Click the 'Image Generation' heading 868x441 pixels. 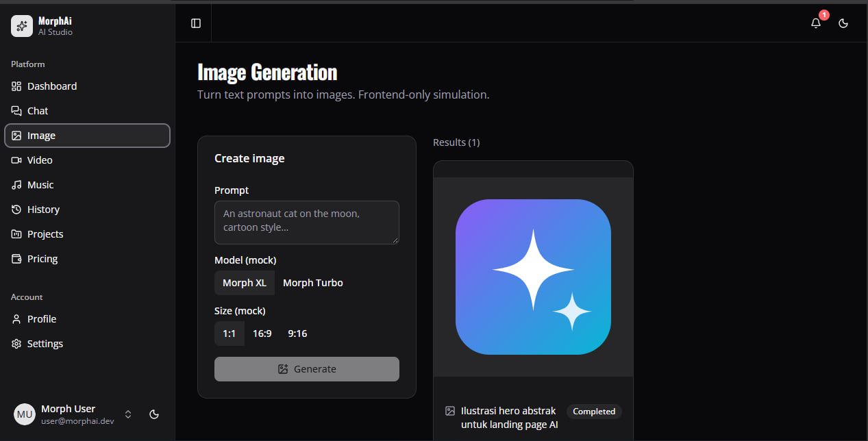click(267, 72)
